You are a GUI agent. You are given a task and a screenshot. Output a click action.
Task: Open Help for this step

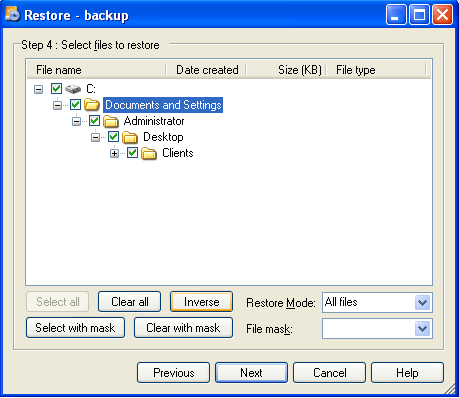pos(407,373)
